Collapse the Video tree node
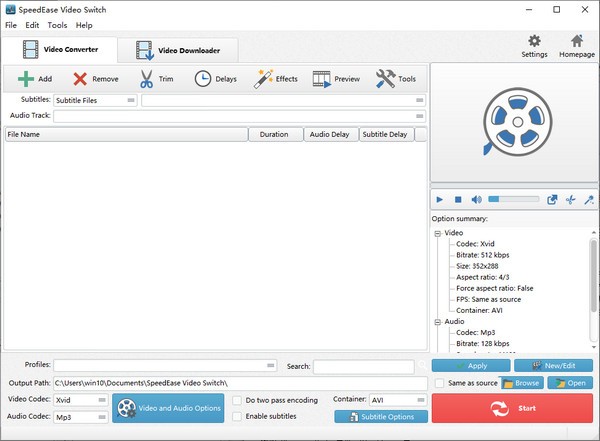This screenshot has width=600, height=441. point(437,233)
